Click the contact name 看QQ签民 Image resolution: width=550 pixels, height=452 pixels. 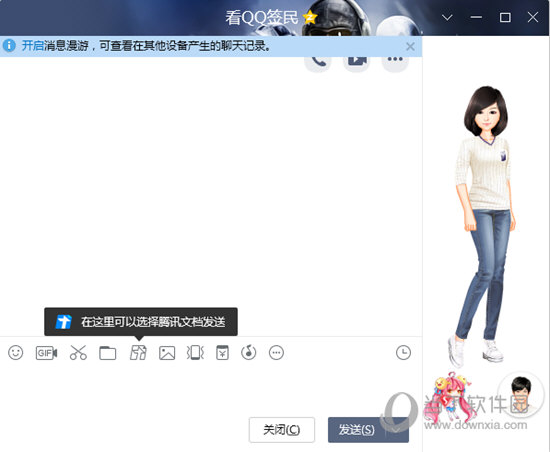262,18
